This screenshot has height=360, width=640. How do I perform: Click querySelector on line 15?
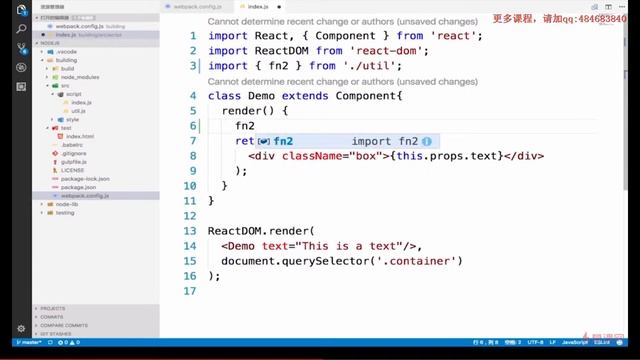tap(325, 261)
